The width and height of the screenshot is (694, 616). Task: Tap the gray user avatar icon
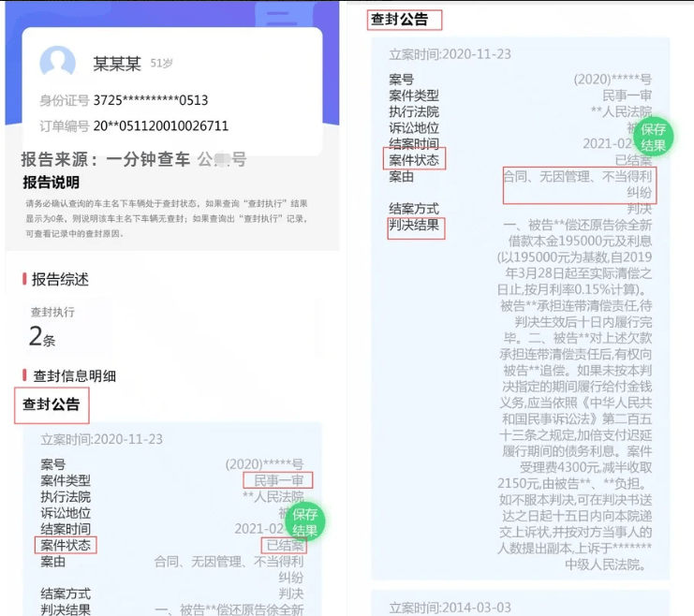click(x=57, y=63)
